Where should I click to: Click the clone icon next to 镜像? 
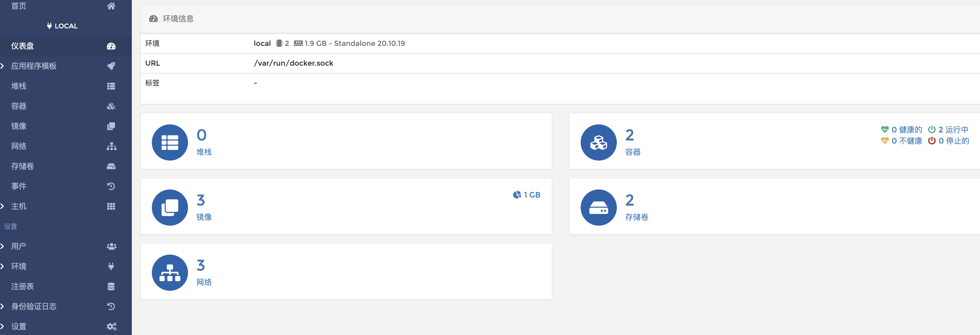pos(111,126)
